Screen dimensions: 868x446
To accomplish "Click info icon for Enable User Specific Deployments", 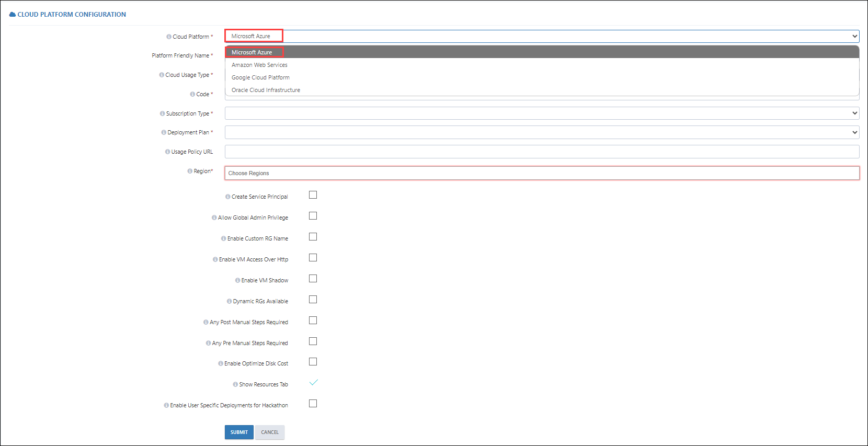I will pyautogui.click(x=166, y=405).
